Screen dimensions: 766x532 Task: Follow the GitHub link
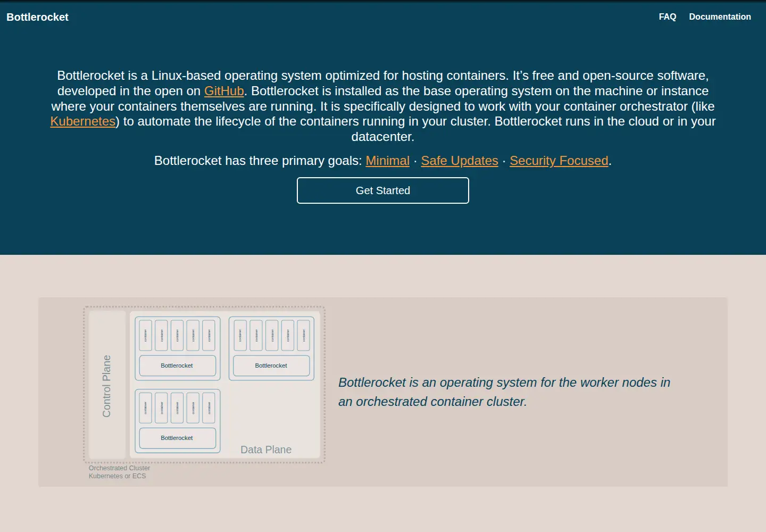[224, 91]
